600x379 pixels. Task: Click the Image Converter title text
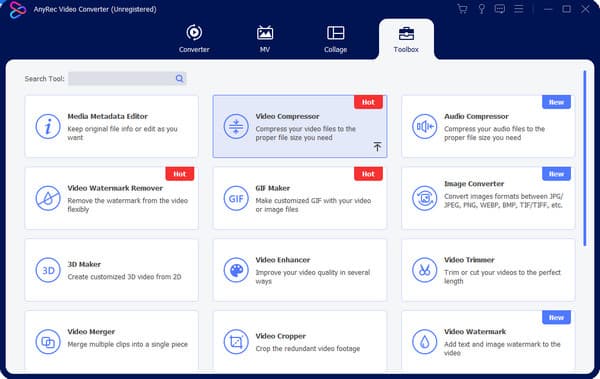(474, 184)
